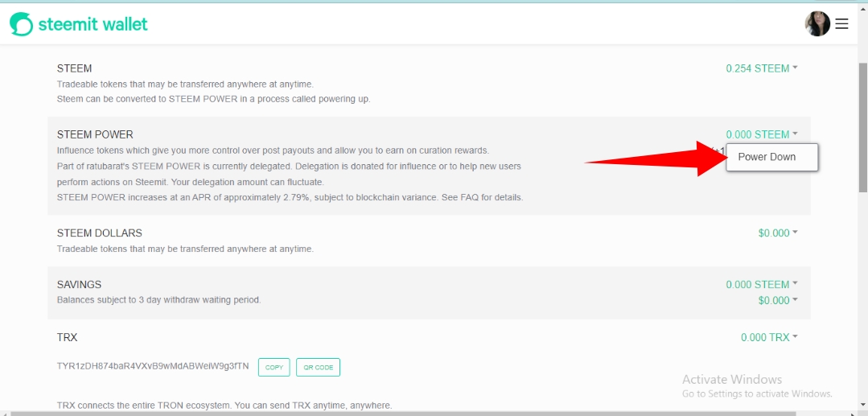Viewport: 868px width, 416px height.
Task: Copy the TRX address with COPY button
Action: pyautogui.click(x=274, y=367)
